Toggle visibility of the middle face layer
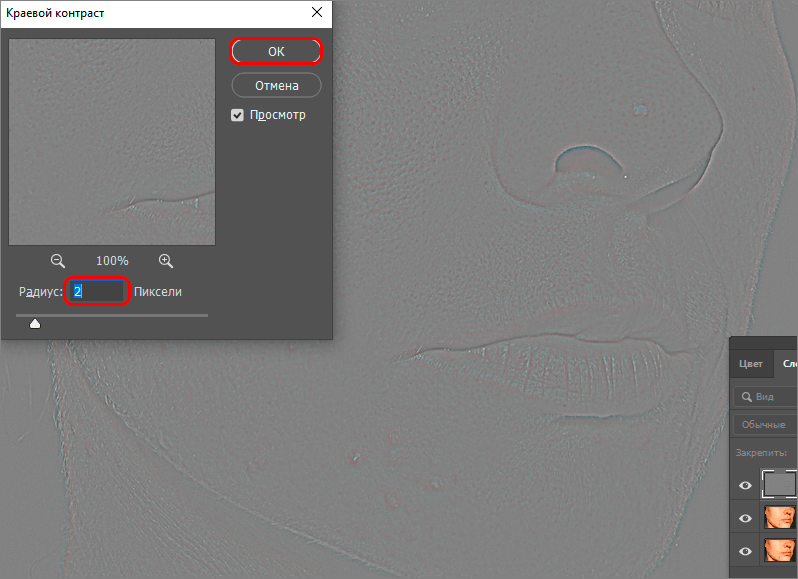This screenshot has height=579, width=798. click(745, 519)
